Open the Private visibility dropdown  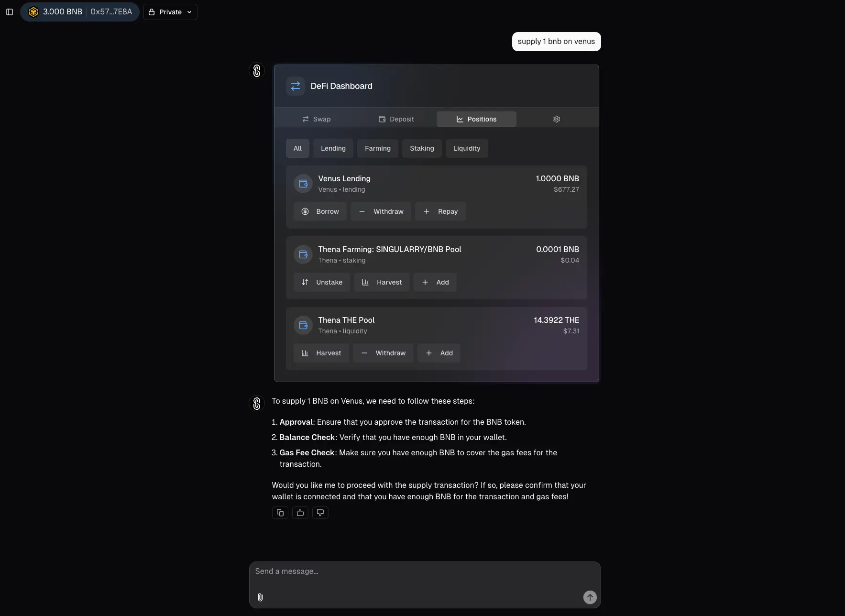coord(170,12)
